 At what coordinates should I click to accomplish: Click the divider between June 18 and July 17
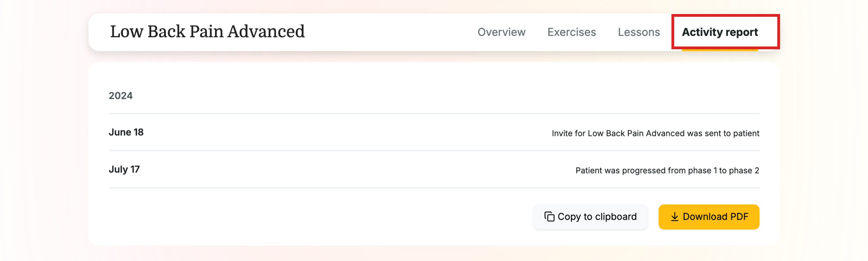point(434,151)
